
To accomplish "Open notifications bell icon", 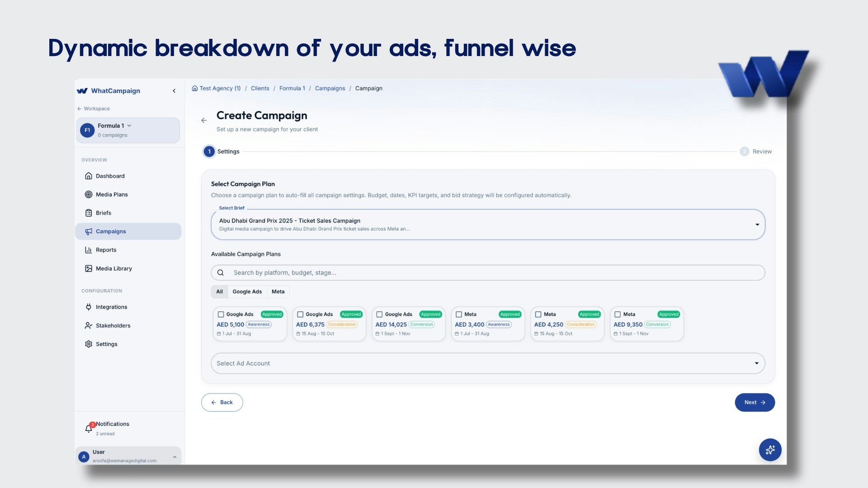I will pyautogui.click(x=89, y=428).
